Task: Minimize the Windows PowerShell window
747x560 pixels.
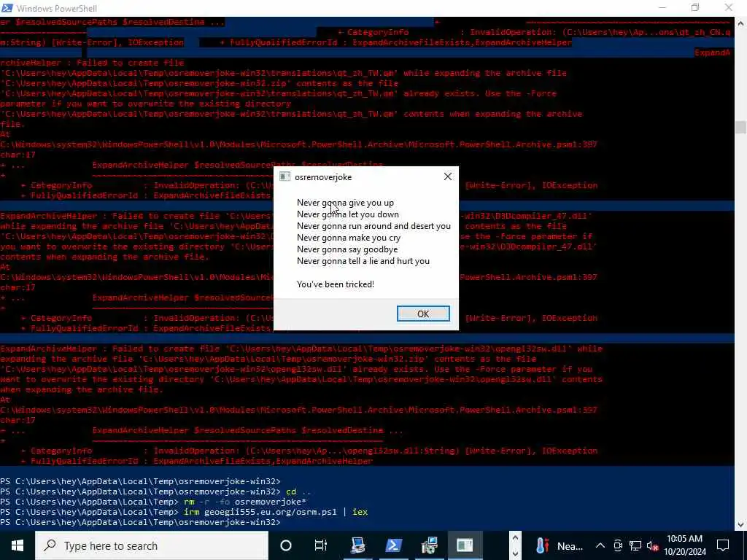Action: click(662, 8)
